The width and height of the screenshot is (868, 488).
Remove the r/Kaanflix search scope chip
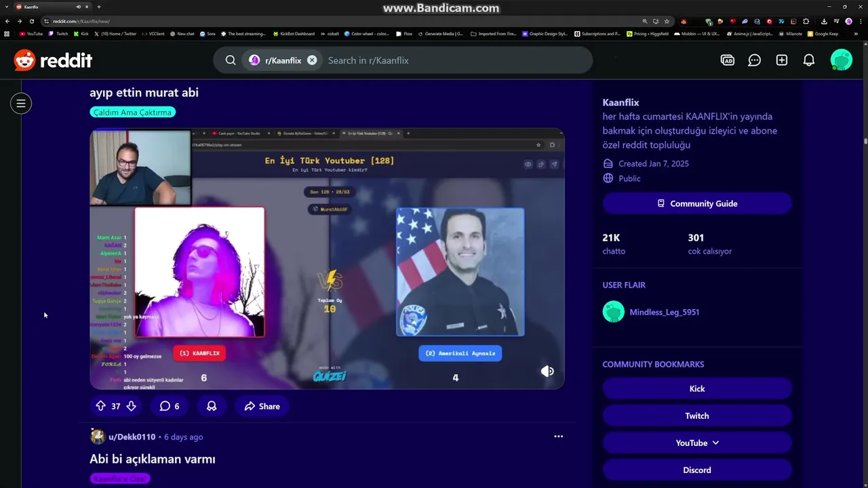312,60
